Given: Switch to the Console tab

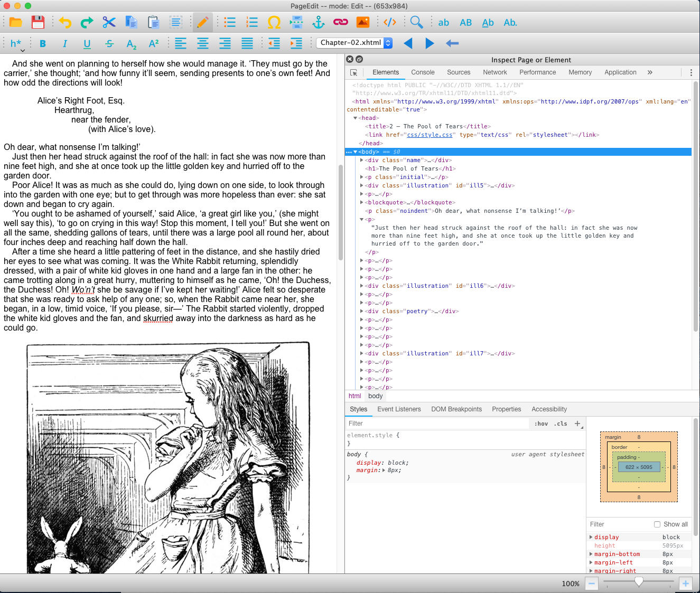Looking at the screenshot, I should (423, 72).
